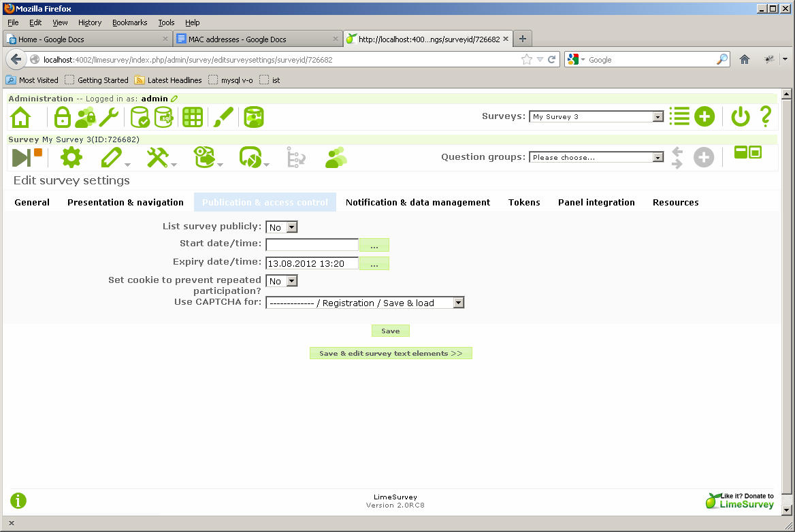Toggle the List survey publicly dropdown

(281, 227)
